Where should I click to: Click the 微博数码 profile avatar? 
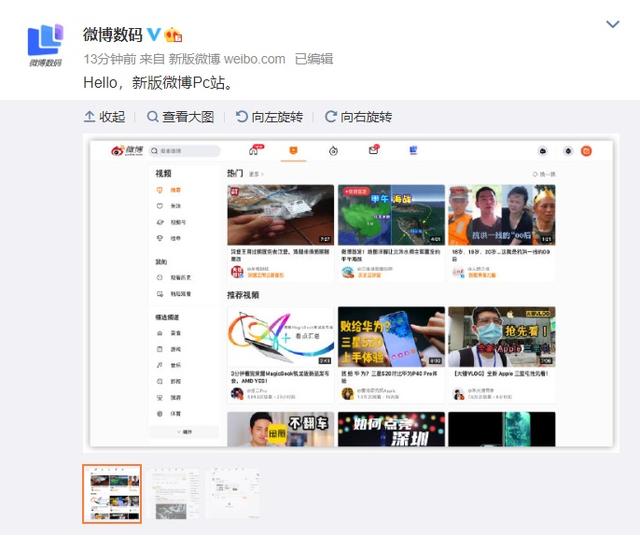point(45,45)
